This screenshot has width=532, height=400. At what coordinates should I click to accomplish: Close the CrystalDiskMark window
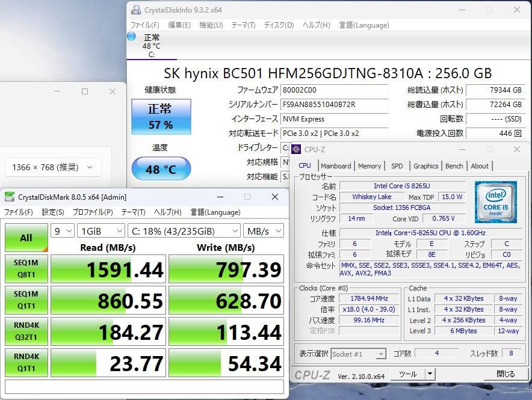275,197
